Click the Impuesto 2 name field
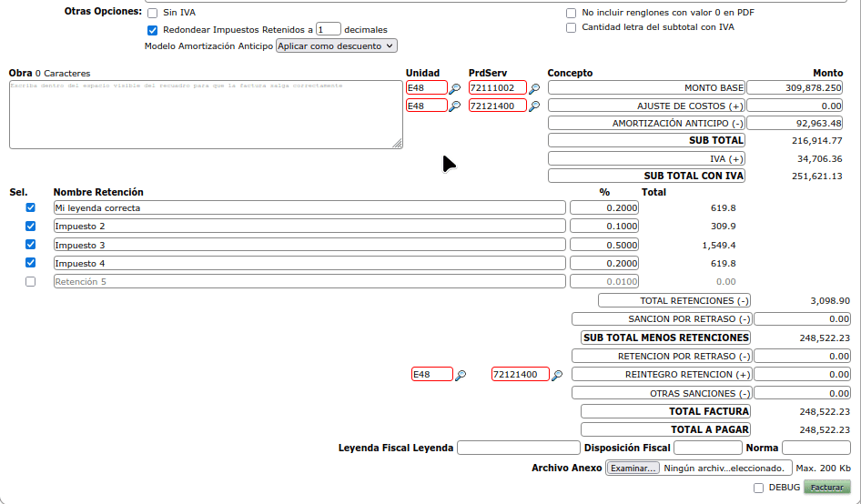Image resolution: width=861 pixels, height=504 pixels. click(309, 227)
